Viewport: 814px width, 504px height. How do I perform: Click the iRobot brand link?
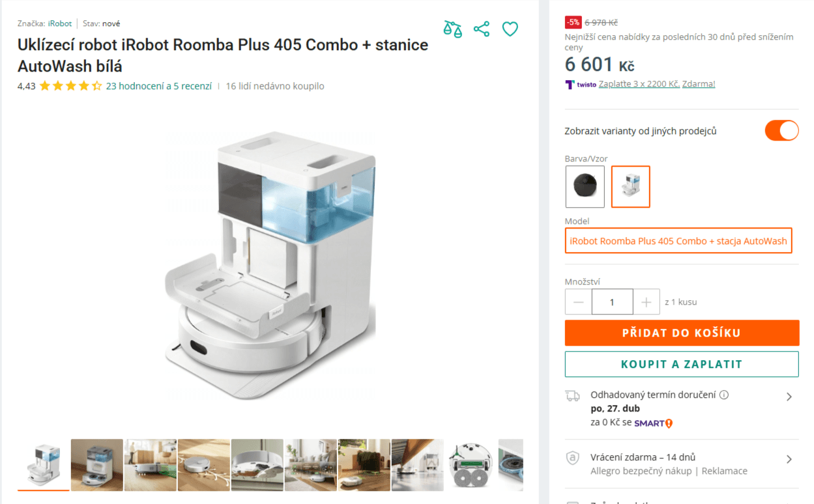59,23
